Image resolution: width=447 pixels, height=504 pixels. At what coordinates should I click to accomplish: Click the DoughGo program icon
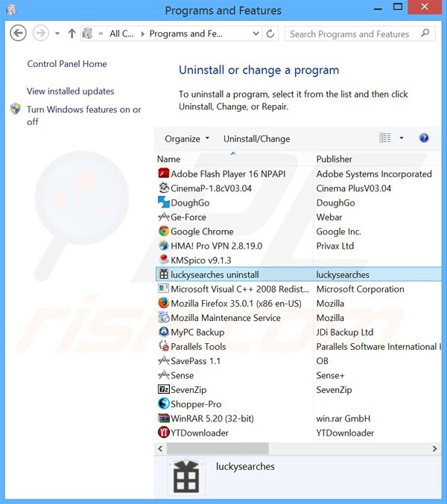point(164,202)
